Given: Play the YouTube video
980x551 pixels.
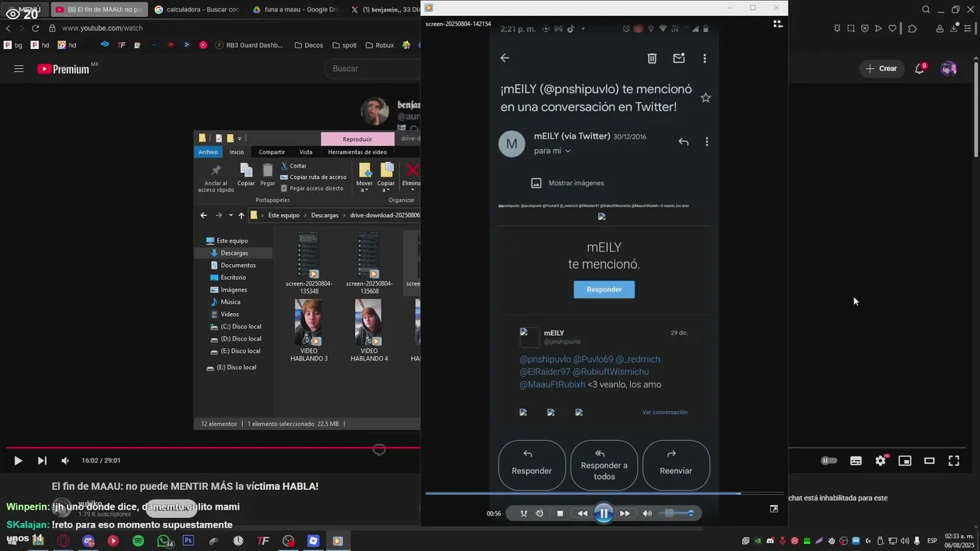Looking at the screenshot, I should [x=18, y=461].
